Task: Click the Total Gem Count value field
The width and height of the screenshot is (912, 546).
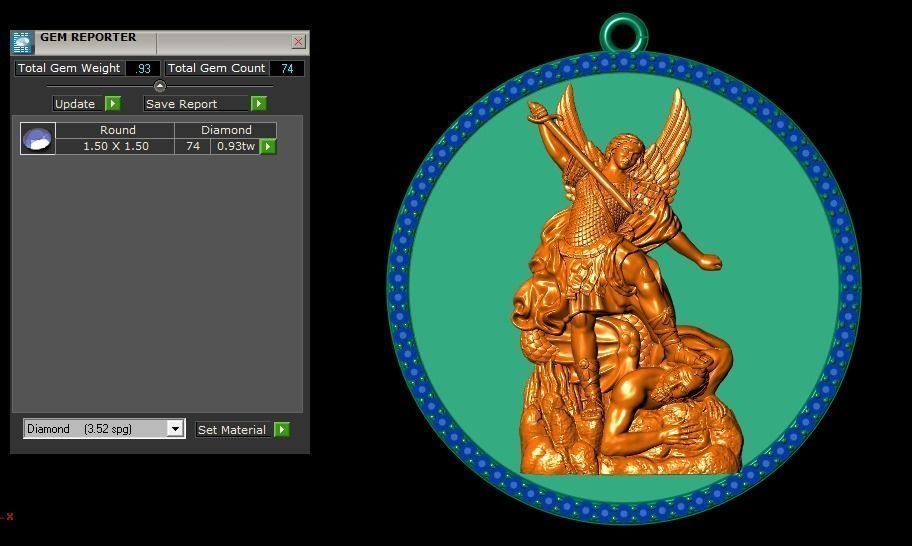Action: click(287, 68)
